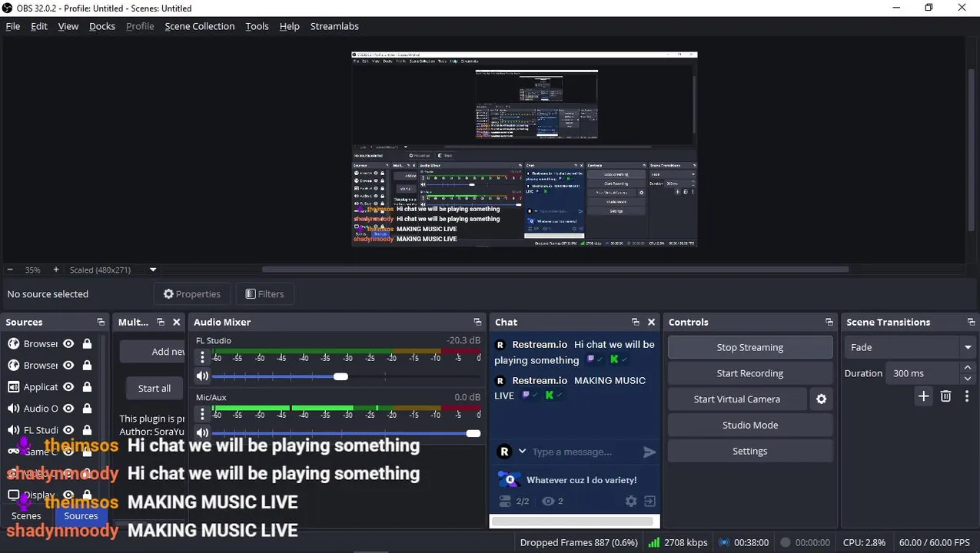This screenshot has height=553, width=980.
Task: Open the Fade transition dropdown
Action: (x=910, y=347)
